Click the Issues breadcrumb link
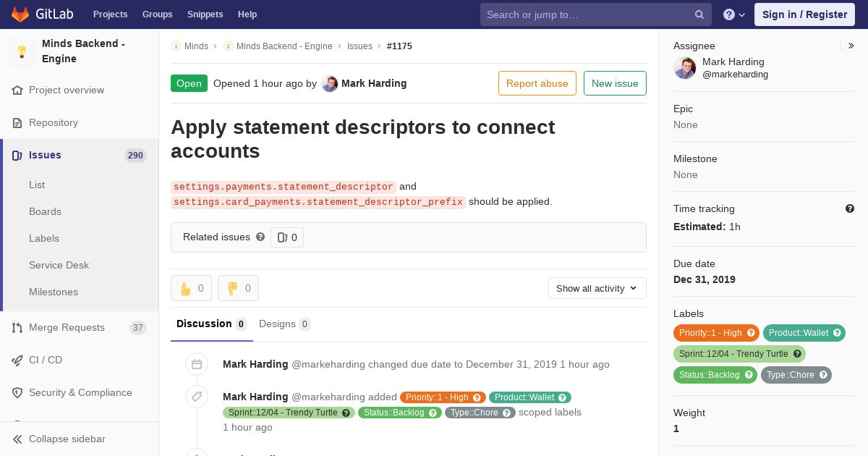This screenshot has height=456, width=868. point(359,46)
